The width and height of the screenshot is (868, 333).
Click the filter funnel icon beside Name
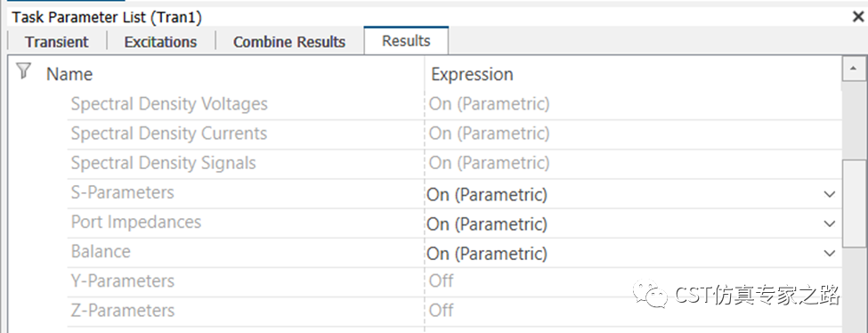[22, 71]
